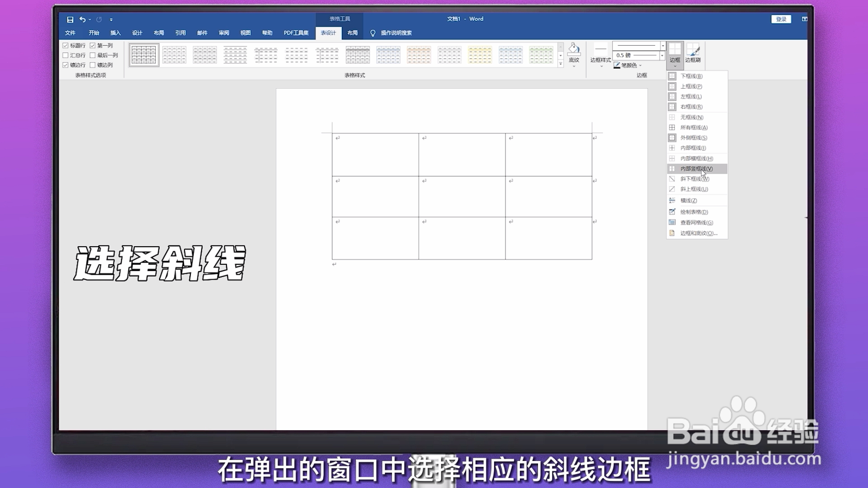Screen dimensions: 868x488
Task: Toggle the 第一列 checkbox
Action: (93, 46)
